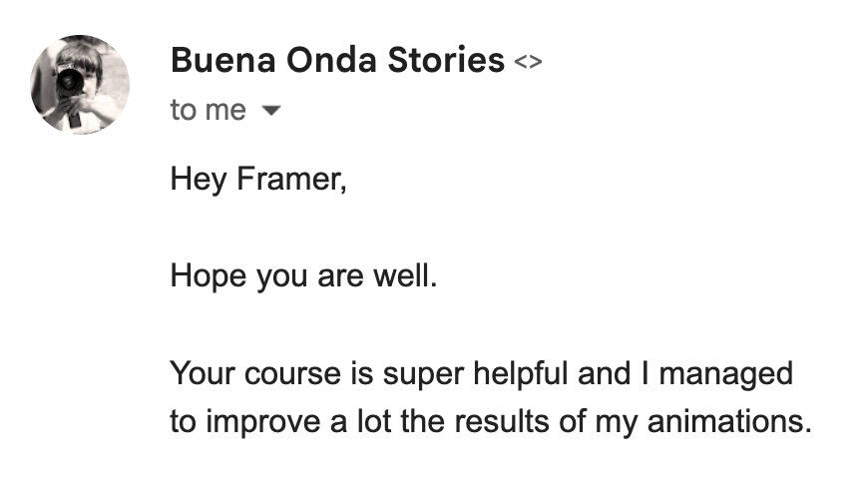This screenshot has width=868, height=489.
Task: Click the camera in the avatar photo
Action: (69, 82)
